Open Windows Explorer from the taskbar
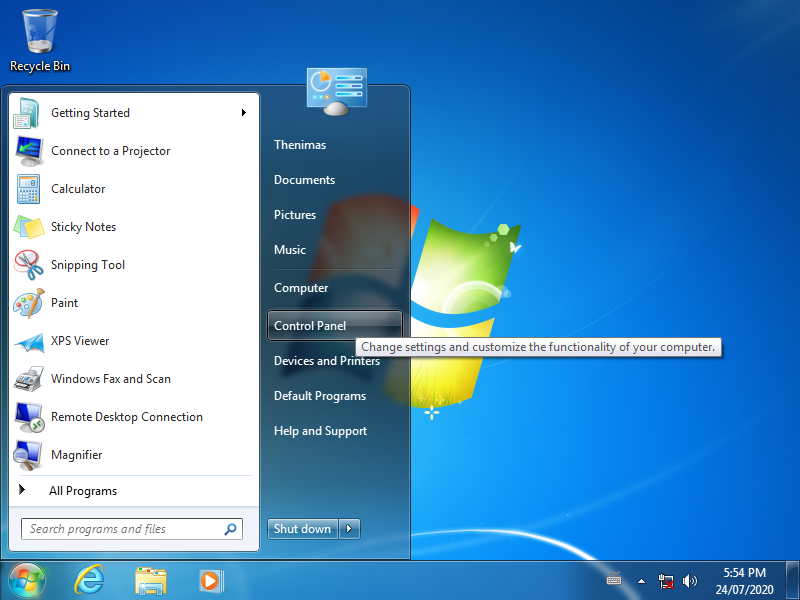 pos(151,581)
